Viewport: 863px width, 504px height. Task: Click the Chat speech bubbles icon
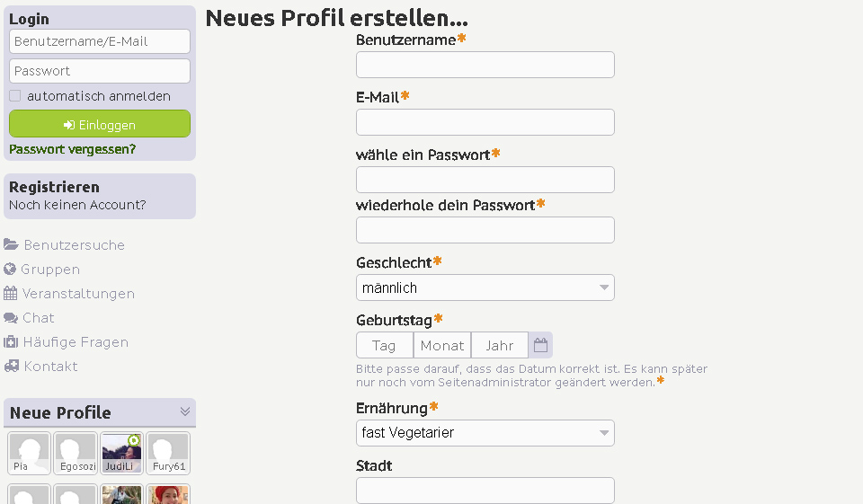(11, 318)
